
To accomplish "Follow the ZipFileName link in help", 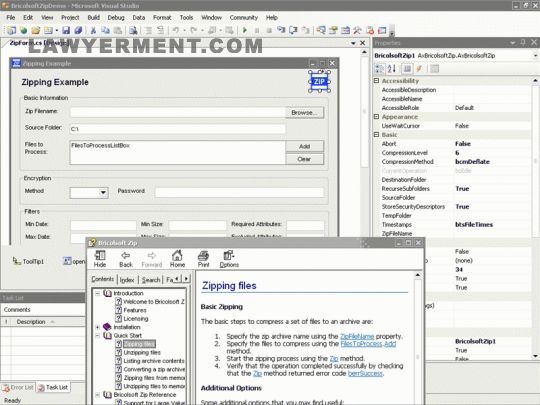I will (x=357, y=336).
